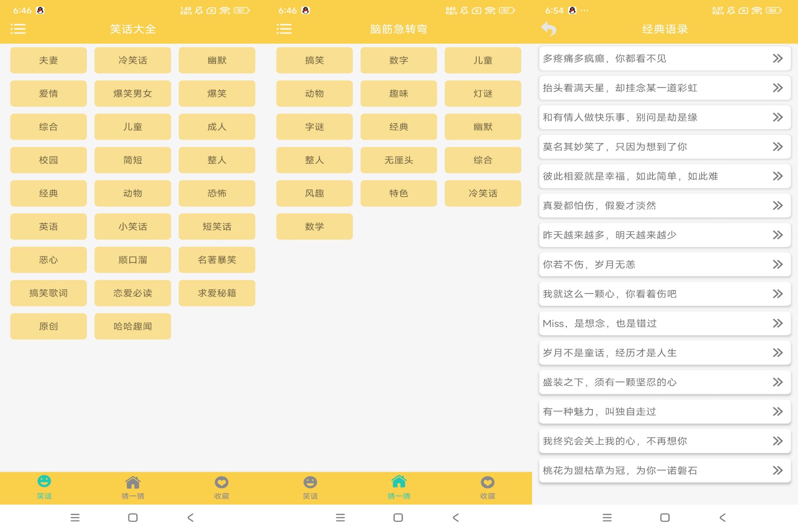
Task: Choose the 无厘头 brain teaser category
Action: [398, 160]
